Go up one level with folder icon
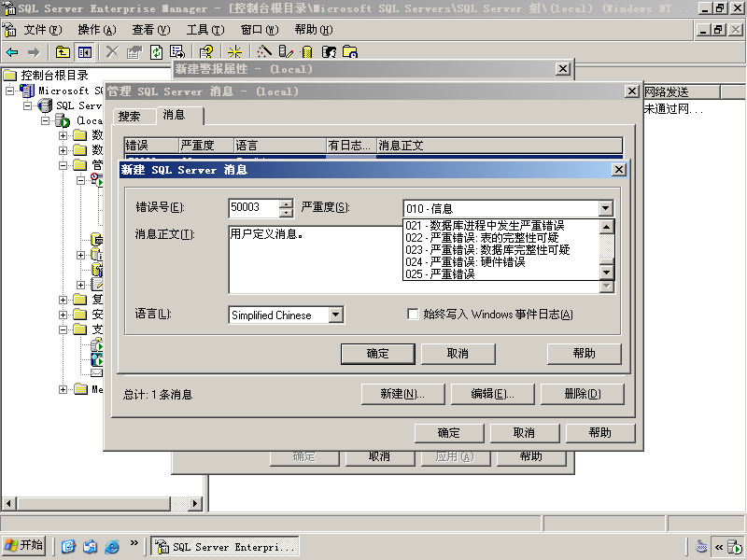The width and height of the screenshot is (747, 560). [63, 52]
